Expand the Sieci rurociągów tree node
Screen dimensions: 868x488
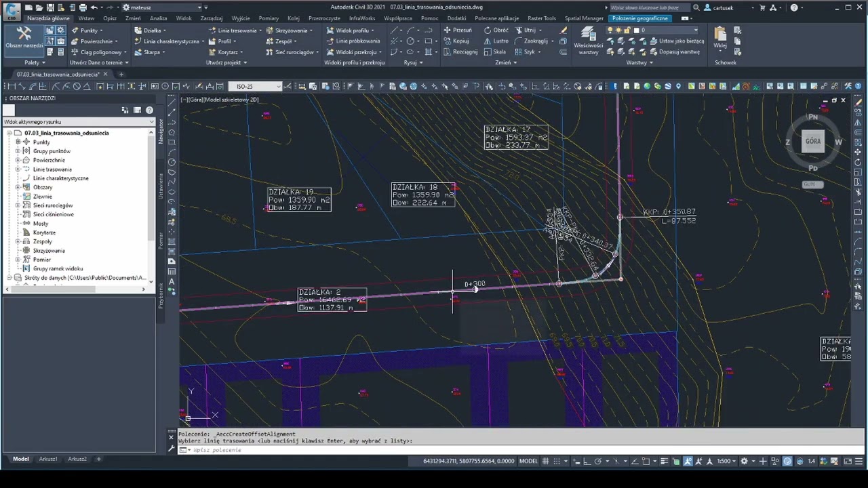pyautogui.click(x=18, y=205)
